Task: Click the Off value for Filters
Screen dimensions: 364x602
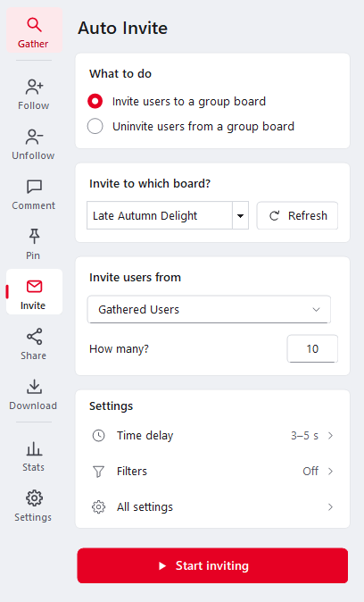Action: 310,471
